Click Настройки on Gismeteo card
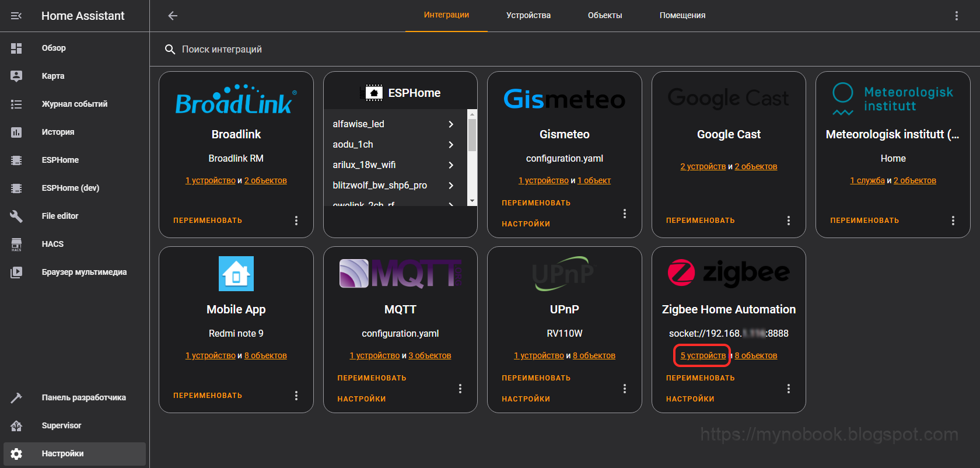The width and height of the screenshot is (980, 468). point(526,224)
